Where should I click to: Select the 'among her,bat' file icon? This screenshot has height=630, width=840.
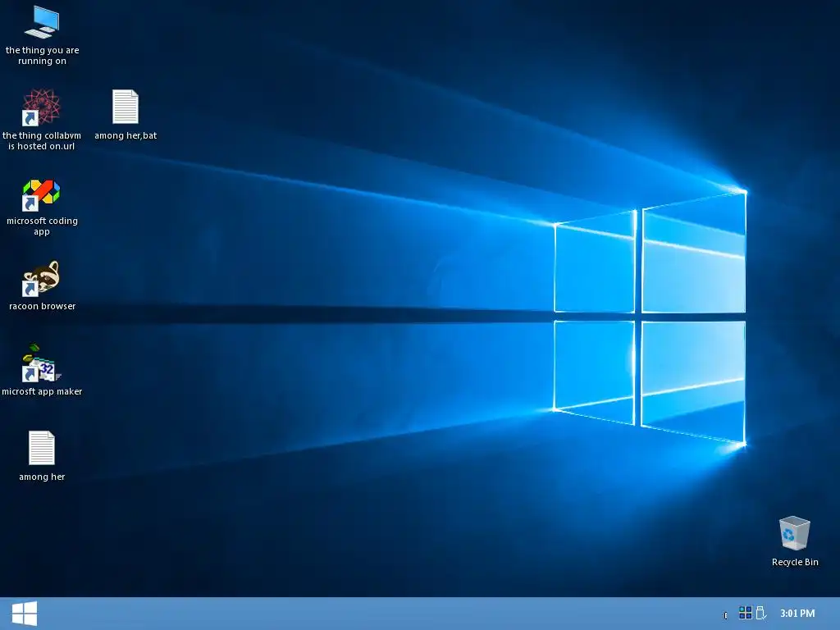pyautogui.click(x=126, y=107)
